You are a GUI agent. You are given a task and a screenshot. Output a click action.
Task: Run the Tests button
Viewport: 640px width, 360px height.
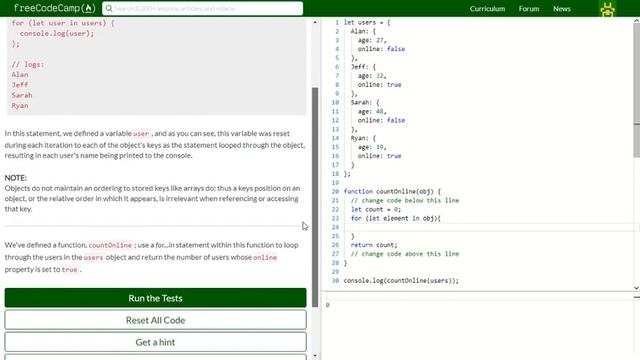[156, 298]
